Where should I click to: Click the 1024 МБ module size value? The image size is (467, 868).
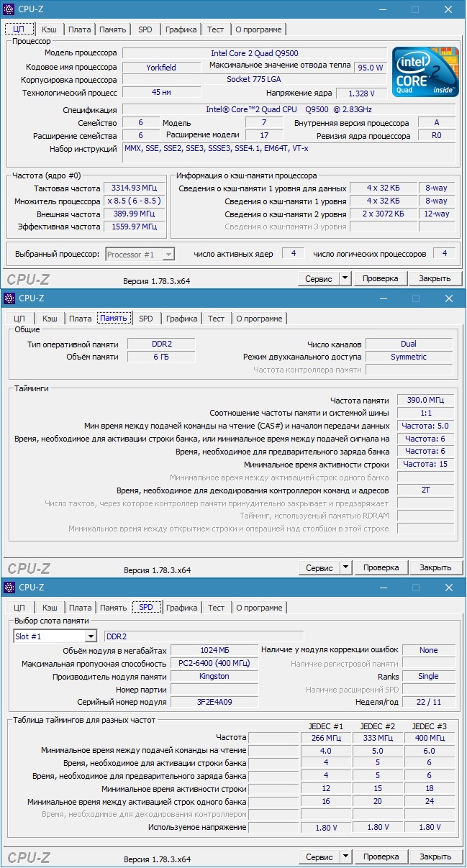(214, 650)
